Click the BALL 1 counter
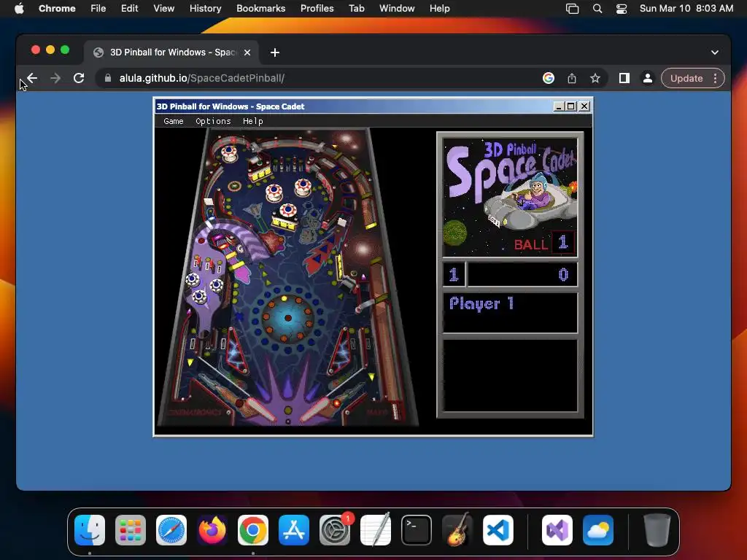 click(544, 244)
